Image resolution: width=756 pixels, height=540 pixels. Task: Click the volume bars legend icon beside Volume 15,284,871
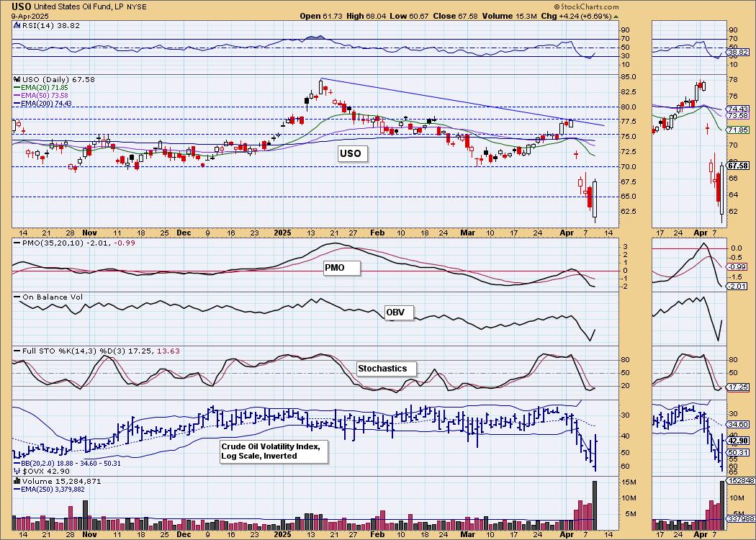click(x=17, y=481)
